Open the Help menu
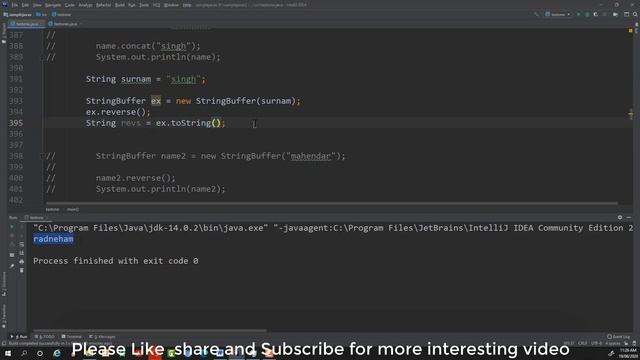Screen dimensions: 640x360 [187, 5]
